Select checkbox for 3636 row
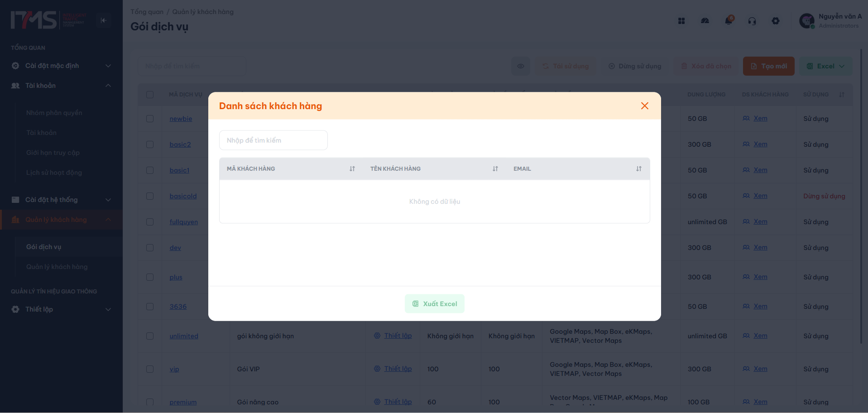 tap(150, 307)
